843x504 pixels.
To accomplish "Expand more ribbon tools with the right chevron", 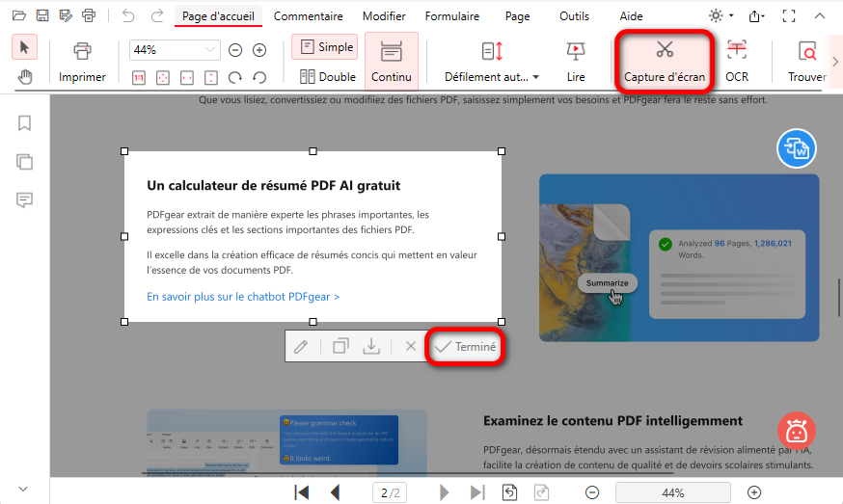I will [x=835, y=62].
